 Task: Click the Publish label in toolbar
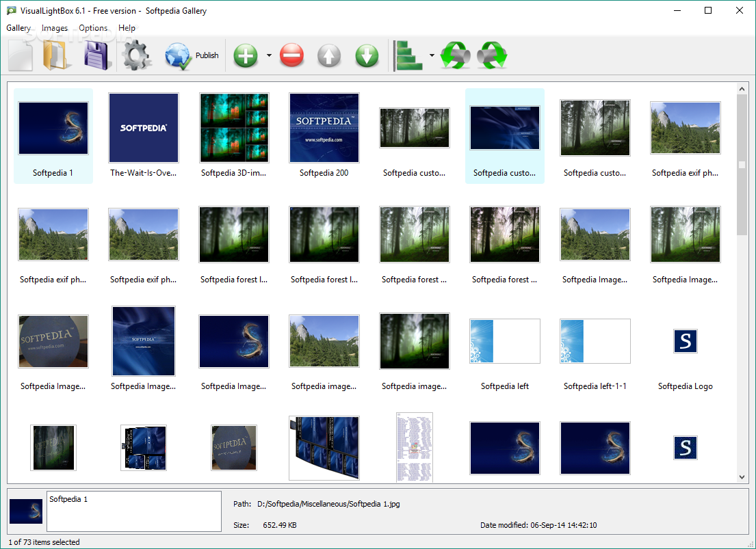click(207, 55)
